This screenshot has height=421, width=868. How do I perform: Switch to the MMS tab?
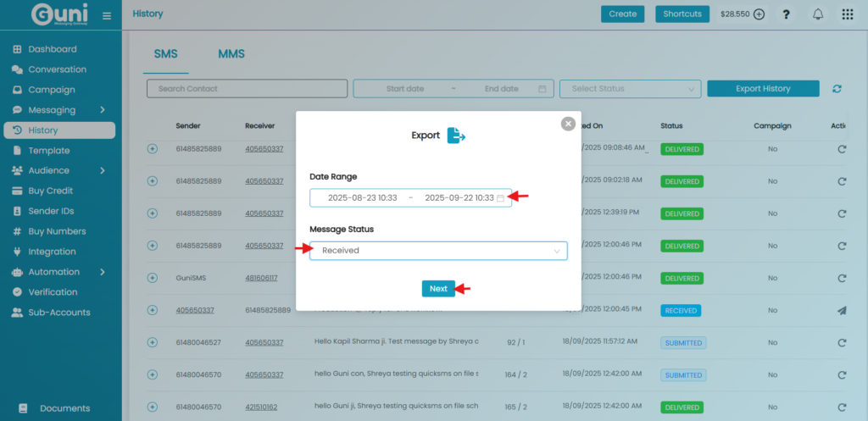pos(231,54)
